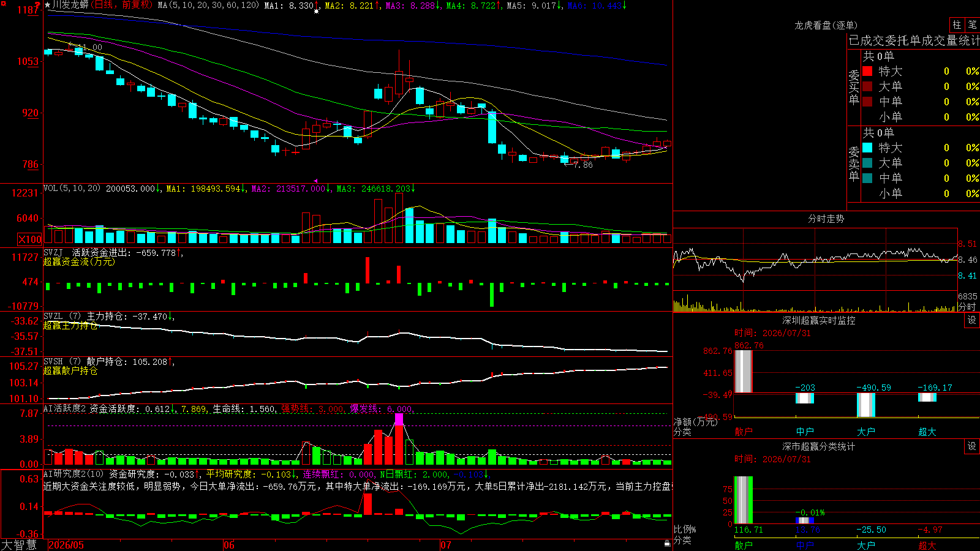Image resolution: width=980 pixels, height=551 pixels.
Task: Open 设 settings for 深市超赢分类统计
Action: (972, 446)
